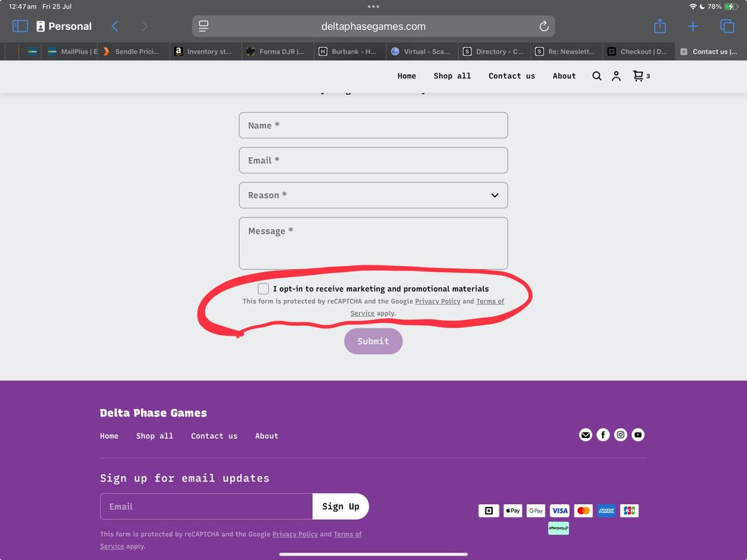Switch to the Checkout browser tab

click(638, 52)
